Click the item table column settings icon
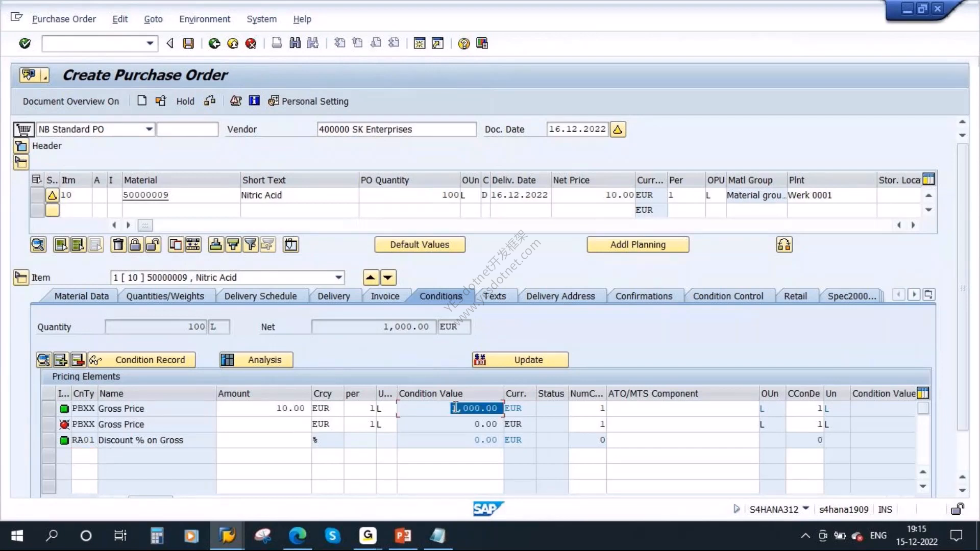Viewport: 980px width, 551px height. [929, 179]
